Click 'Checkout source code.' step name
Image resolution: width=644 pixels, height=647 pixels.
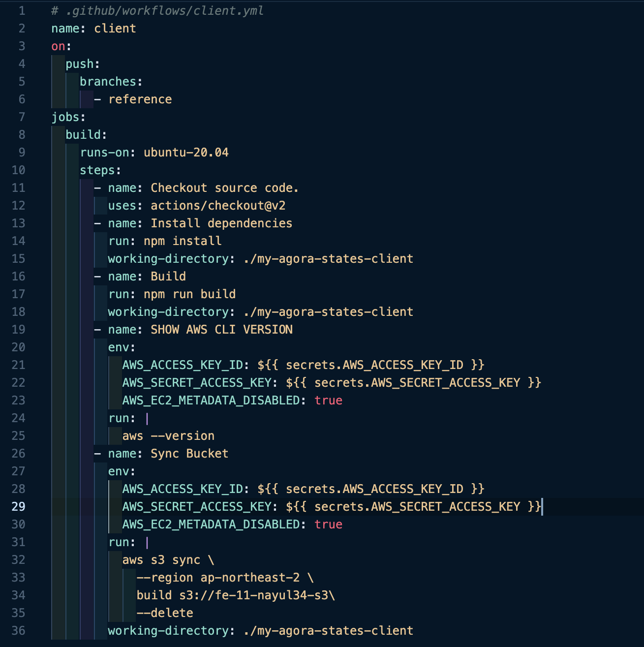(x=225, y=188)
